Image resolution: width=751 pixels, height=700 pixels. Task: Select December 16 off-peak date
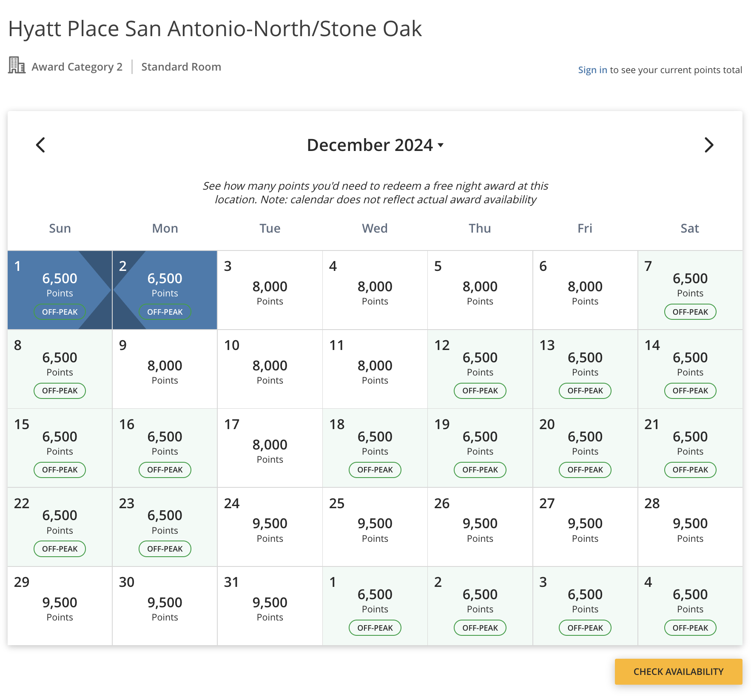point(165,448)
